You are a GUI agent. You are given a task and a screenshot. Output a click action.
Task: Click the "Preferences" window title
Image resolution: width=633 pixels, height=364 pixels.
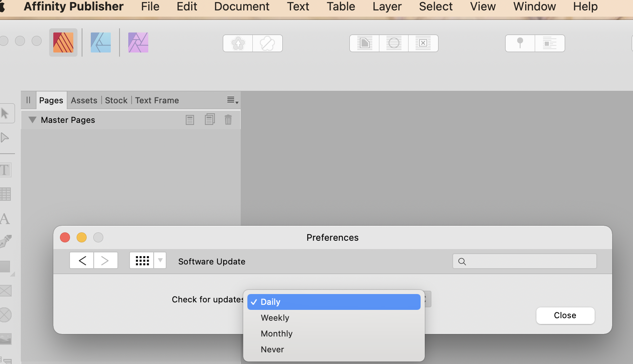[x=332, y=237]
